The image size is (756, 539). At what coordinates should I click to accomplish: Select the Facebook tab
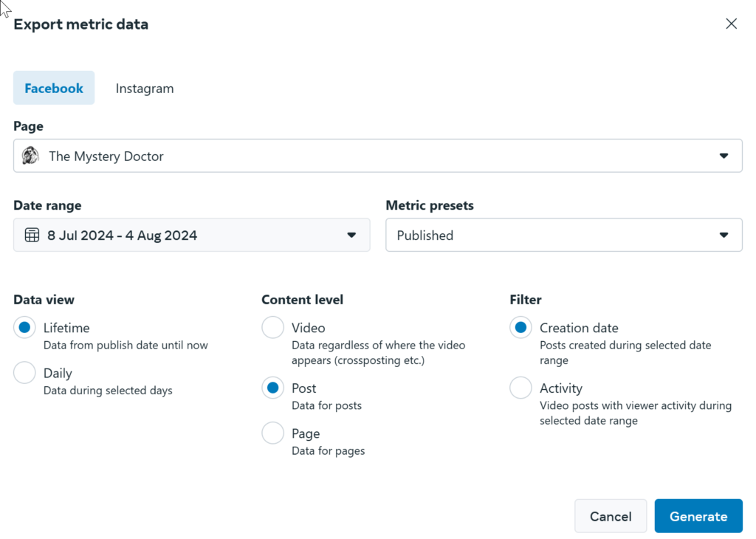click(54, 88)
